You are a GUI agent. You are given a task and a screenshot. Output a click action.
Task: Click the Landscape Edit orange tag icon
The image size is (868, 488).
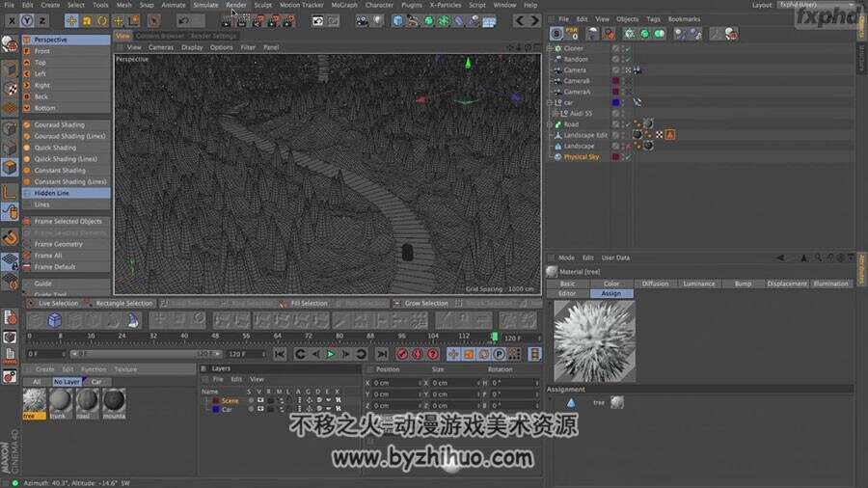tap(670, 135)
